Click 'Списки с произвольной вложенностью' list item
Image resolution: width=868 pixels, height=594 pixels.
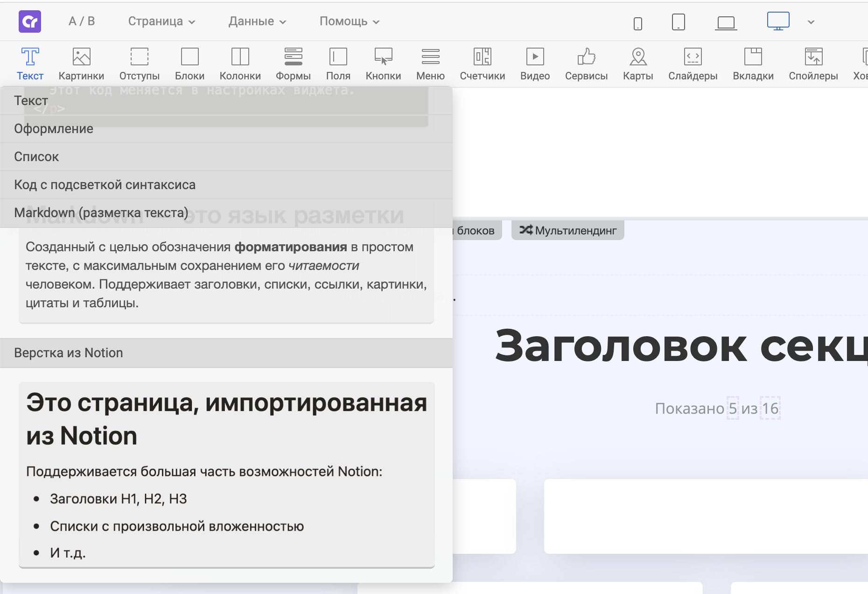(x=177, y=526)
